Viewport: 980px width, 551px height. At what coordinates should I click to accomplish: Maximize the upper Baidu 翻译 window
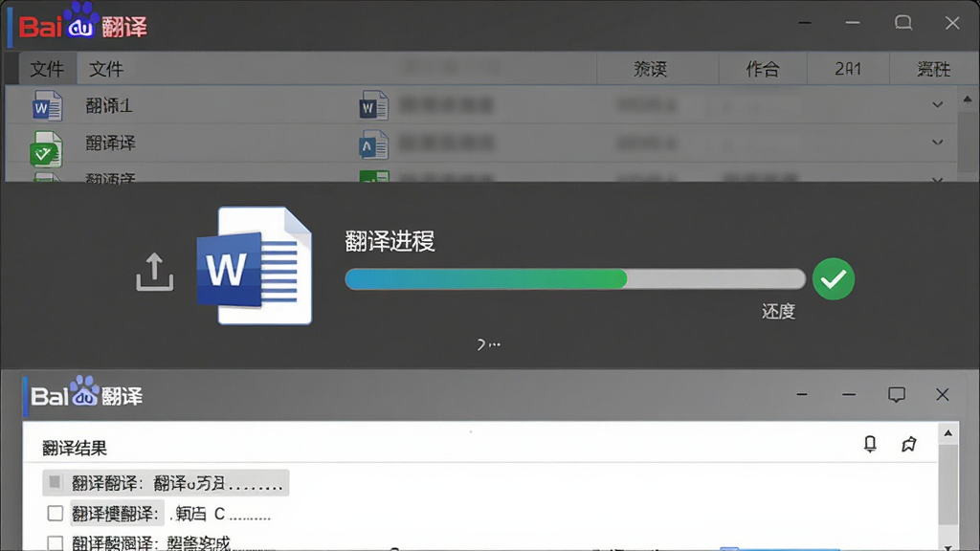(x=903, y=23)
